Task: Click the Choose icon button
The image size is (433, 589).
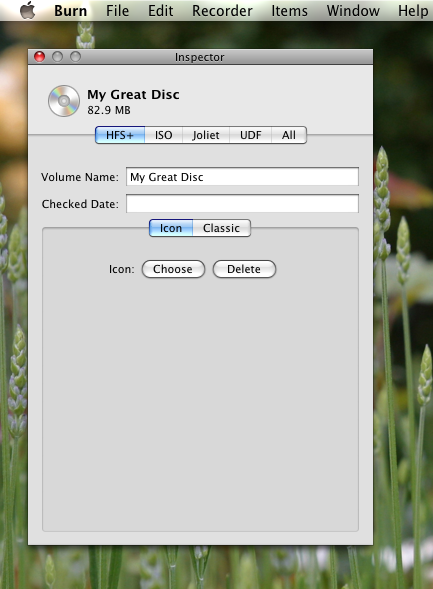Action: coord(173,269)
